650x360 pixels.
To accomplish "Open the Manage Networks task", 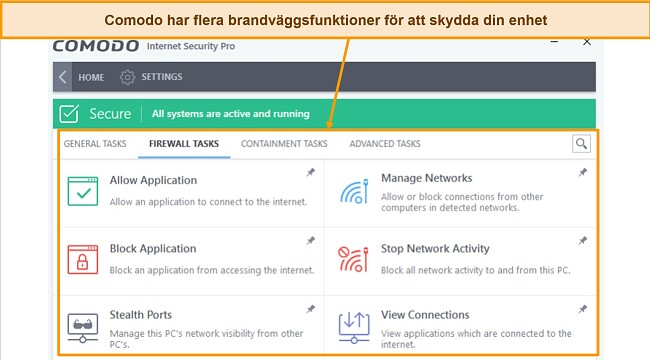I will tap(427, 178).
